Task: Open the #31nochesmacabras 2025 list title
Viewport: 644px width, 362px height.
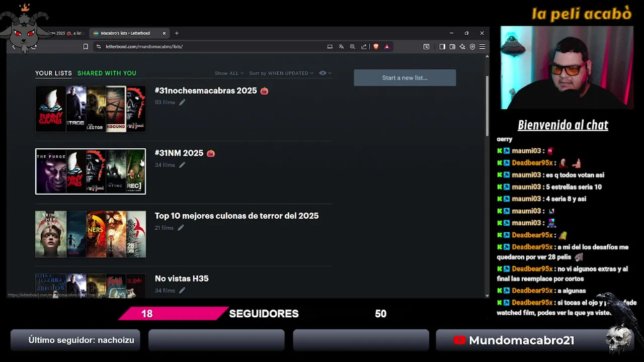Action: [x=206, y=90]
